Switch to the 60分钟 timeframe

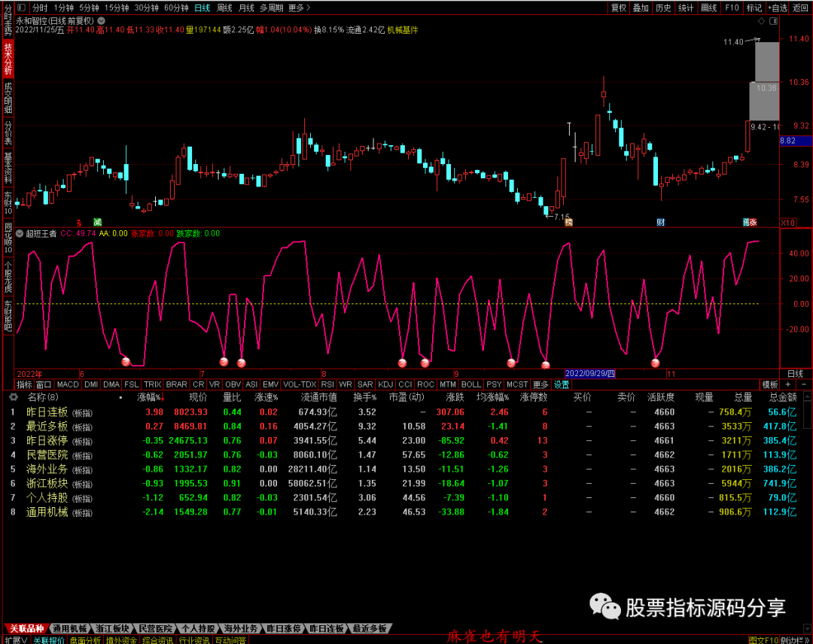tap(176, 8)
